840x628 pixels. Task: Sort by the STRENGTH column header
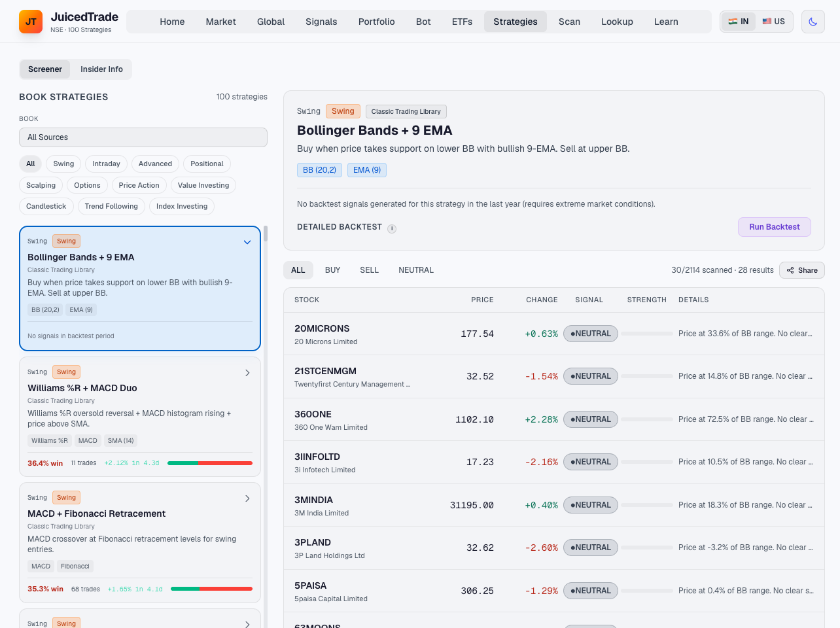647,300
